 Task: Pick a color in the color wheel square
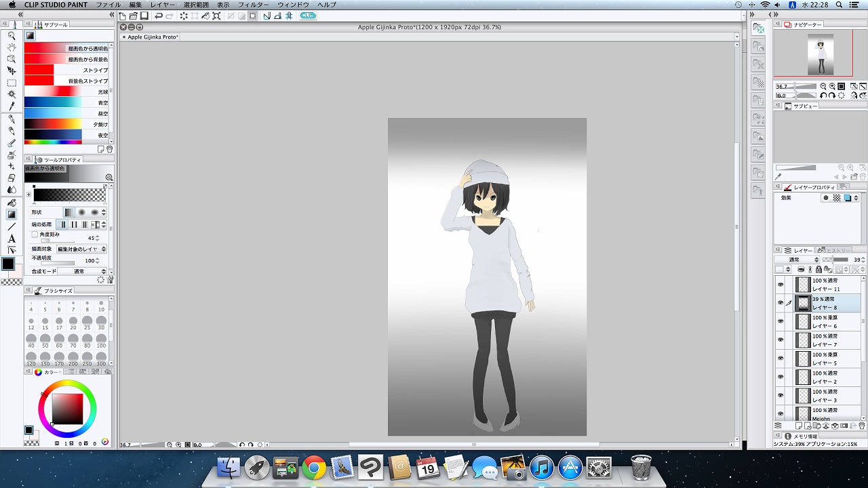point(68,408)
